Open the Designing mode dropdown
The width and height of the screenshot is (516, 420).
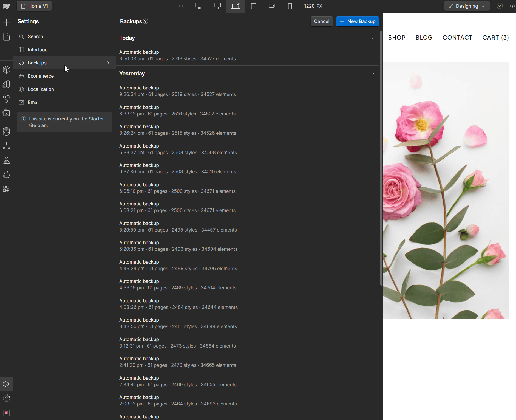pyautogui.click(x=467, y=6)
